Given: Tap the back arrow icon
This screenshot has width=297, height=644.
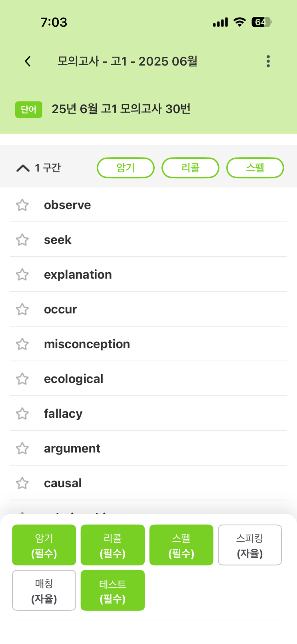Looking at the screenshot, I should point(28,61).
